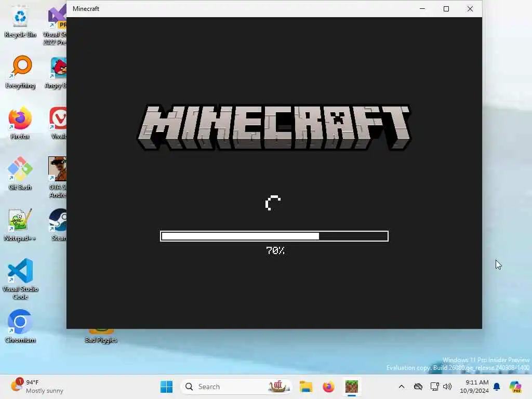Minimize the Minecraft window
532x399 pixels.
[x=422, y=9]
